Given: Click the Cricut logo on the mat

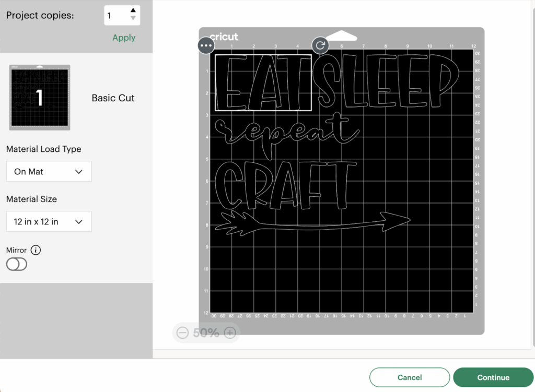Looking at the screenshot, I should [x=224, y=37].
